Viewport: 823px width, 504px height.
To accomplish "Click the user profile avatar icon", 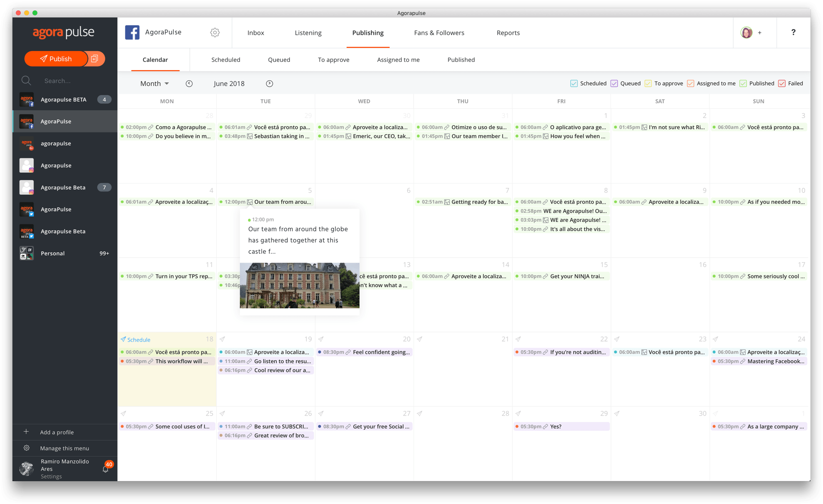I will pyautogui.click(x=747, y=32).
